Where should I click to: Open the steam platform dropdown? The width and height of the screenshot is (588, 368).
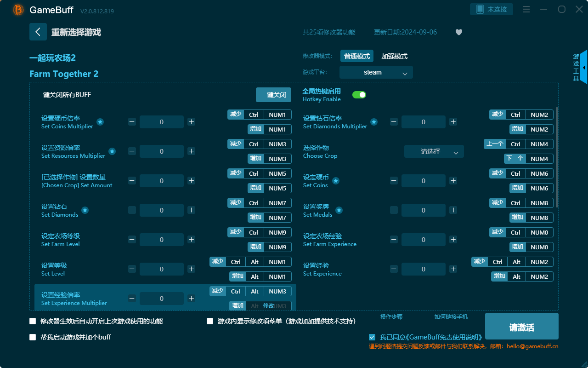click(x=376, y=72)
